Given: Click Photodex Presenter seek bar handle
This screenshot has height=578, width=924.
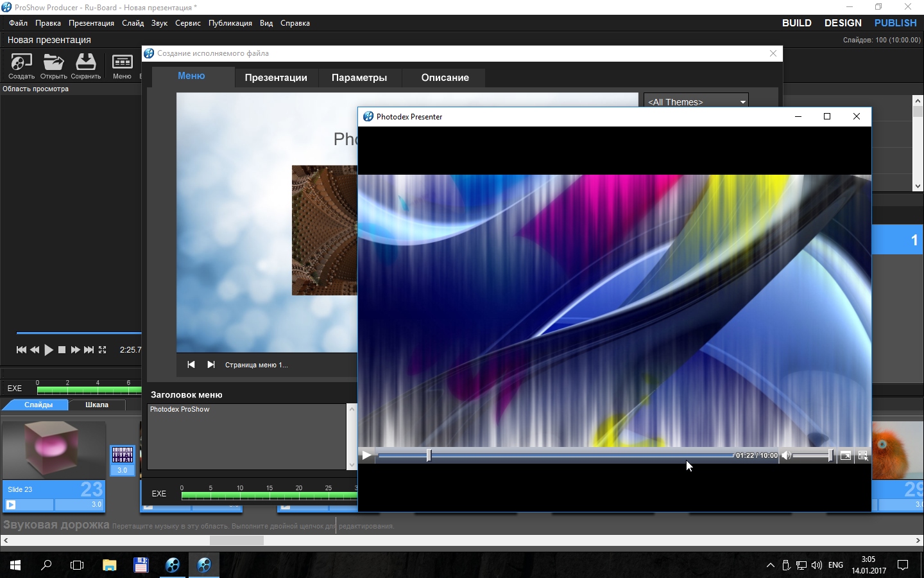Looking at the screenshot, I should point(429,455).
